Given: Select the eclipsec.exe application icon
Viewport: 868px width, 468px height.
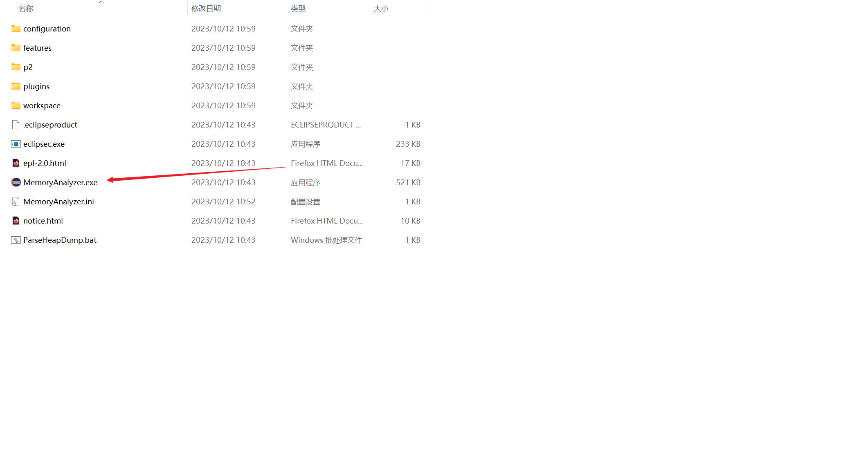Looking at the screenshot, I should pyautogui.click(x=16, y=144).
